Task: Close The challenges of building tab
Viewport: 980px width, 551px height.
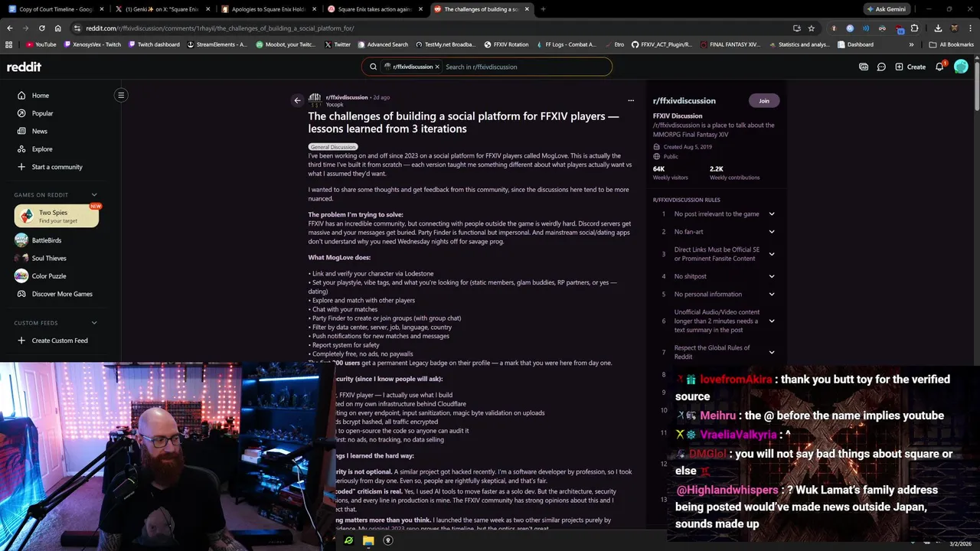Action: tap(527, 9)
